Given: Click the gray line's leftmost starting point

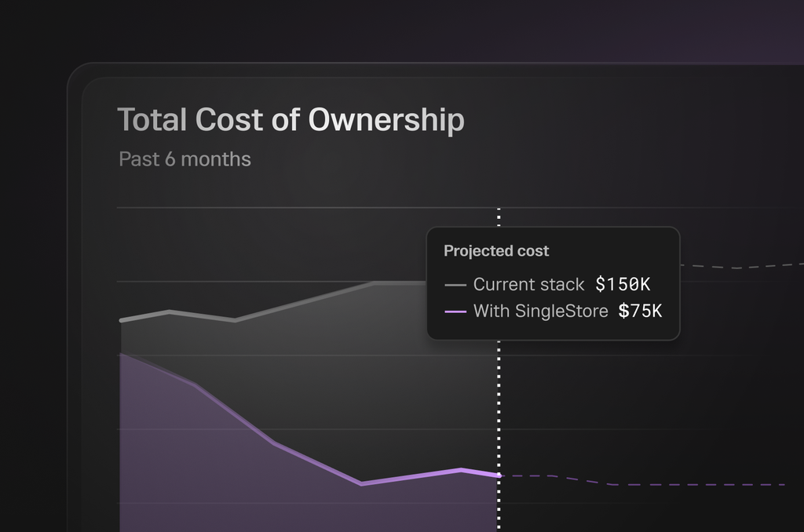Looking at the screenshot, I should [x=121, y=320].
